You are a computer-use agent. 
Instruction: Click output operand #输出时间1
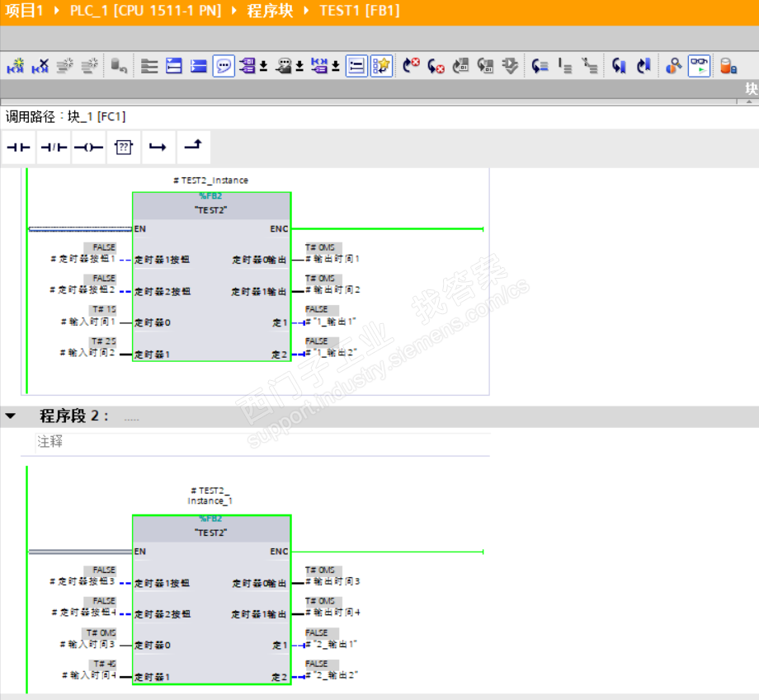coord(332,259)
